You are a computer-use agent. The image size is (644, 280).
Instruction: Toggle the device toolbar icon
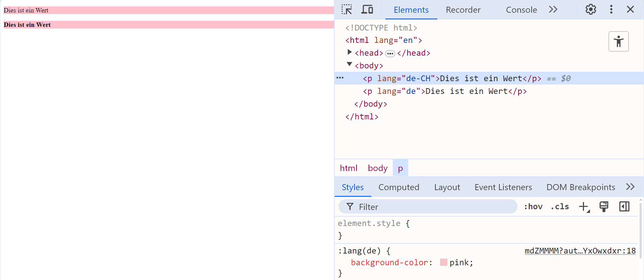367,9
